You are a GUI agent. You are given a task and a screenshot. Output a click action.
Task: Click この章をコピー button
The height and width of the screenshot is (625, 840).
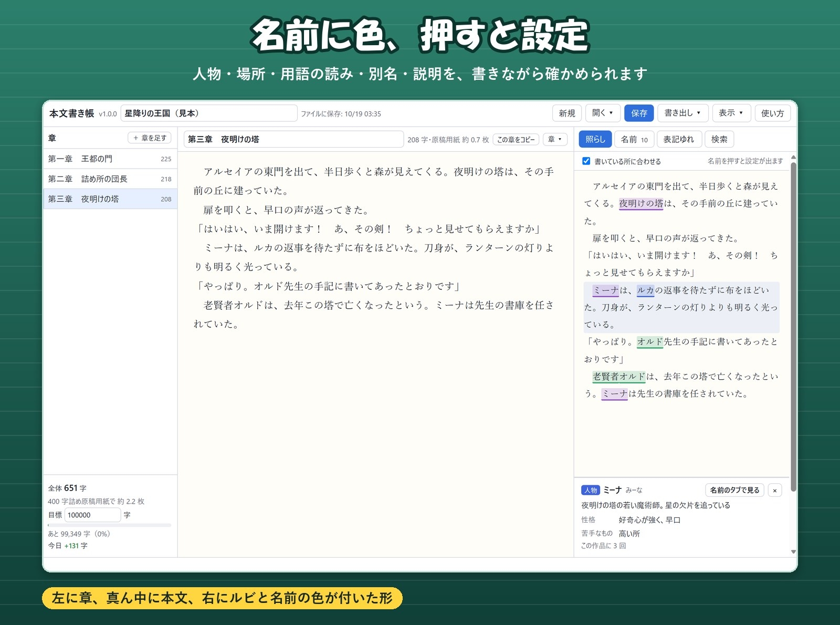[516, 139]
